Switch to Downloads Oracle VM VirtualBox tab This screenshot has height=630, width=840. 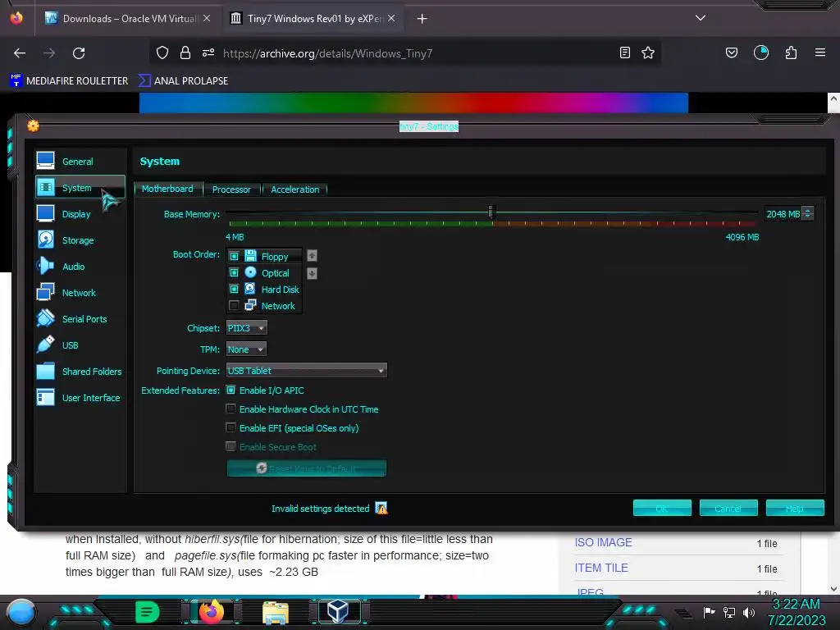point(127,19)
